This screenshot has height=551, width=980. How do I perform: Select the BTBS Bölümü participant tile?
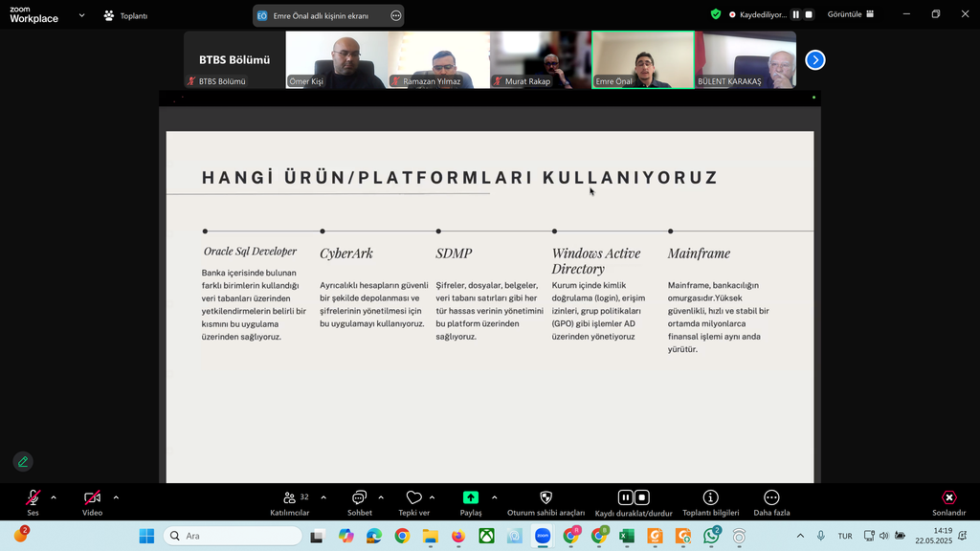(234, 60)
